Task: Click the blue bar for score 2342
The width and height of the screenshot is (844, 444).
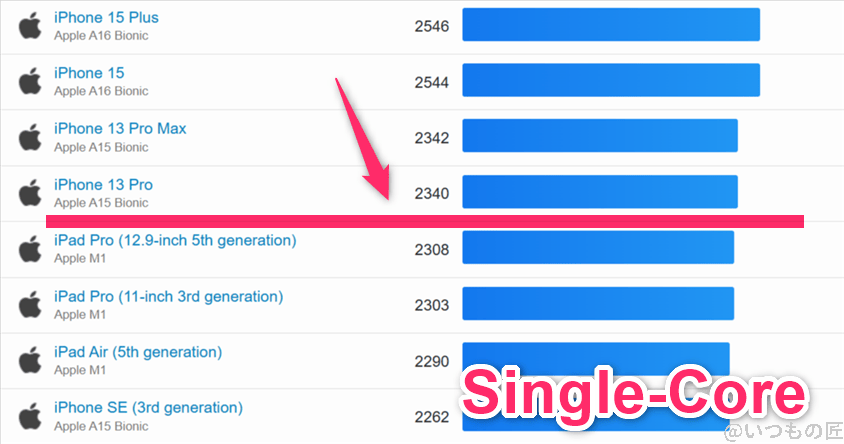Action: 600,137
